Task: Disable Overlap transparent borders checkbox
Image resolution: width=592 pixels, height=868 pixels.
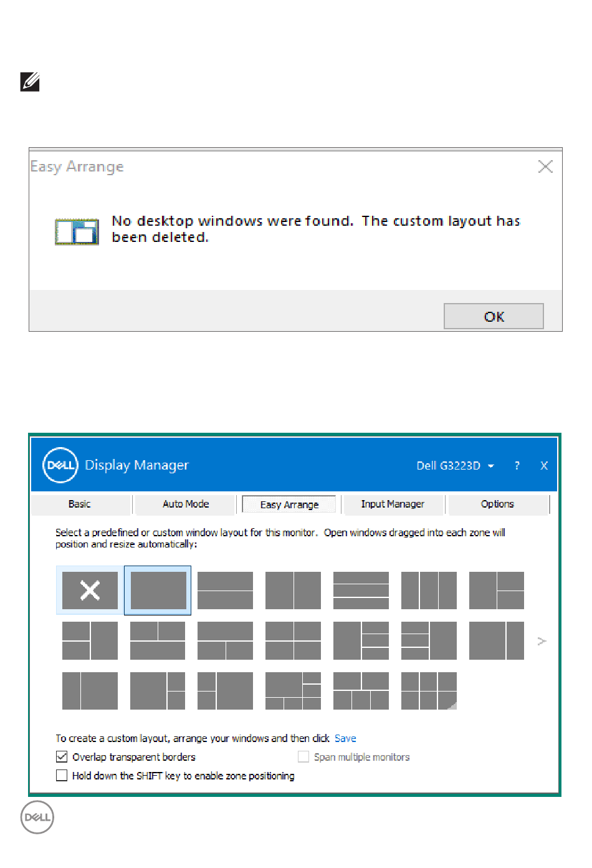Action: coord(62,756)
